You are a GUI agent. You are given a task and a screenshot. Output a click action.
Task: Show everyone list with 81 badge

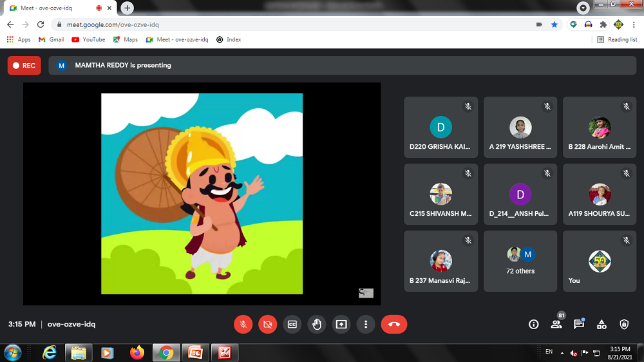point(556,325)
